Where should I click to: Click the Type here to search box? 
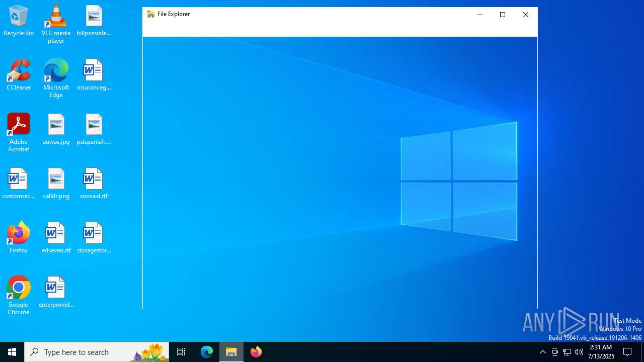point(97,352)
